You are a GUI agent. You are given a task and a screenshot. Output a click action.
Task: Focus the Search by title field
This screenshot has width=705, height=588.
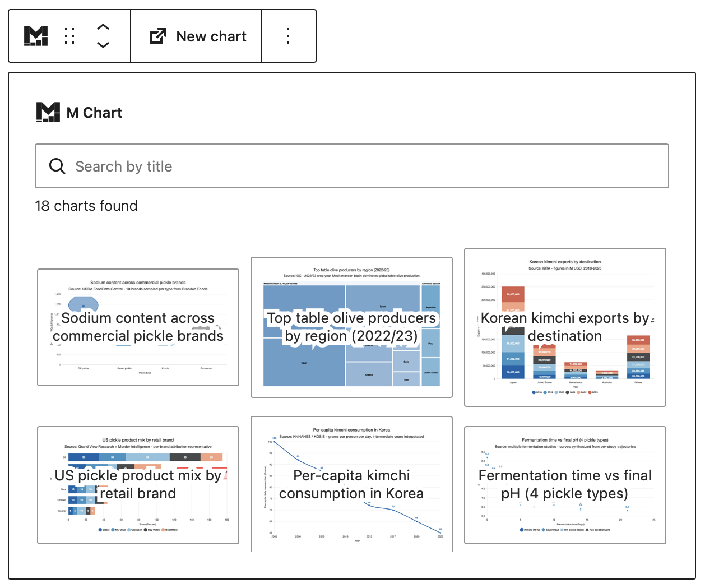[352, 166]
